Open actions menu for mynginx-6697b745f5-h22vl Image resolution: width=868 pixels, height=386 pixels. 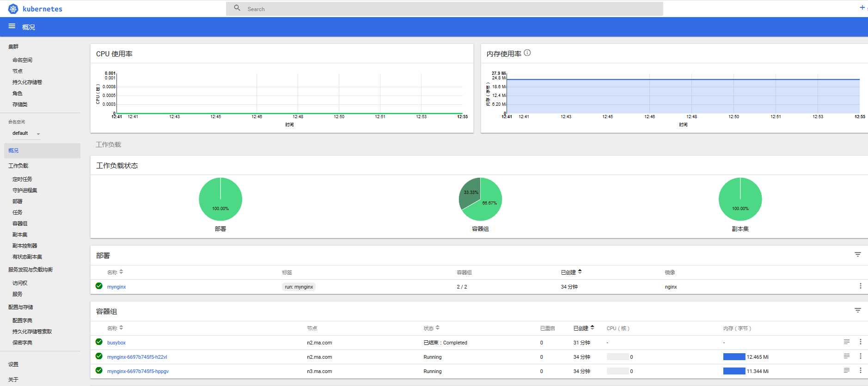[860, 356]
